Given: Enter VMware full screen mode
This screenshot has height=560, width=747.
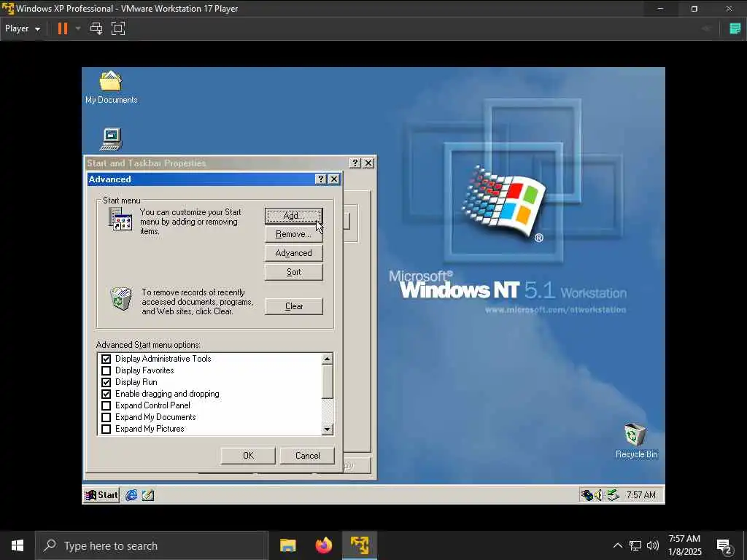Looking at the screenshot, I should pyautogui.click(x=118, y=28).
